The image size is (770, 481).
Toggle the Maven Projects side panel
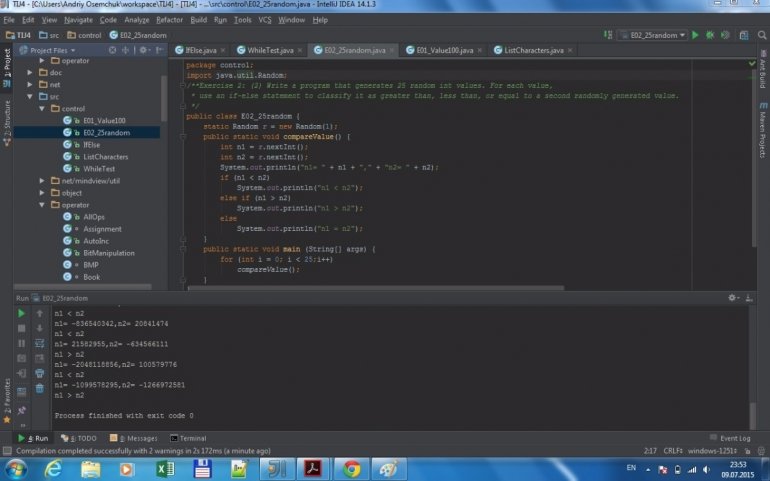[762, 134]
